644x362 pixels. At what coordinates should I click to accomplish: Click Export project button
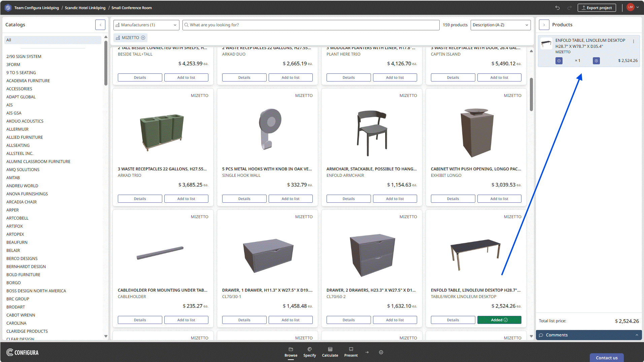(597, 8)
